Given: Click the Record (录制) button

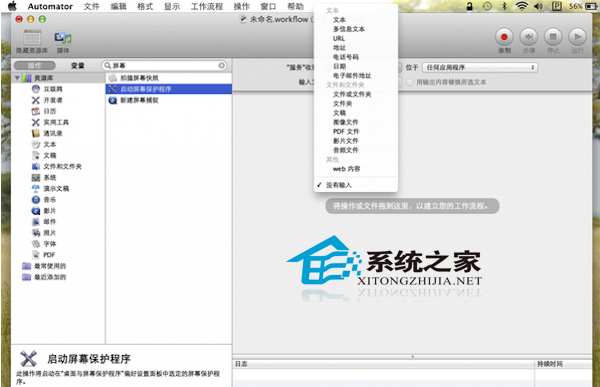Looking at the screenshot, I should click(504, 37).
